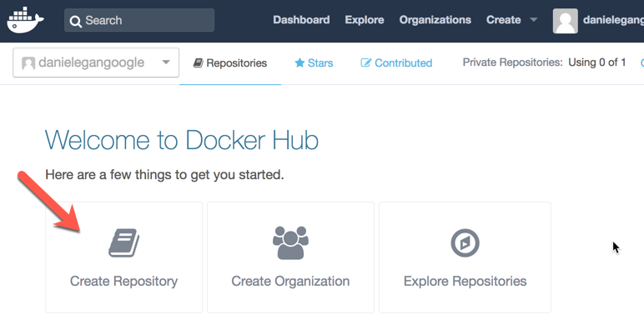The height and width of the screenshot is (335, 644).
Task: Switch to the Contributed tab
Action: click(x=396, y=63)
